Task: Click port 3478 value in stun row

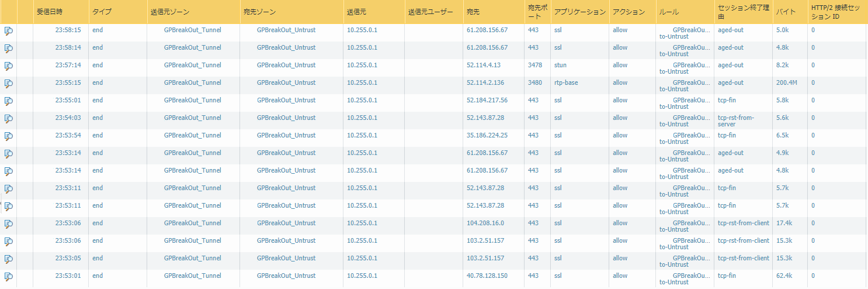Action: [x=535, y=65]
